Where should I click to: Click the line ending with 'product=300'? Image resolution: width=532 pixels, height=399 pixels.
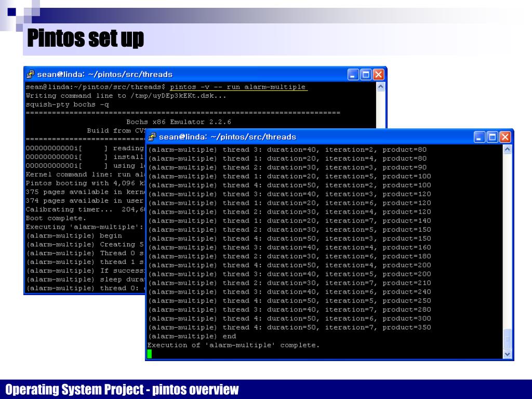click(x=289, y=318)
